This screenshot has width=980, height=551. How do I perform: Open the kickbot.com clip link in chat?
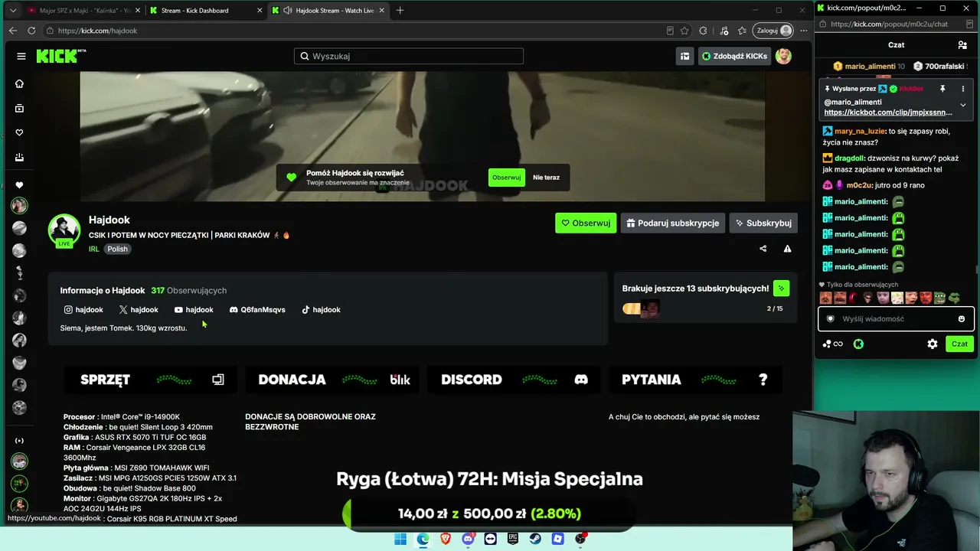(x=888, y=112)
